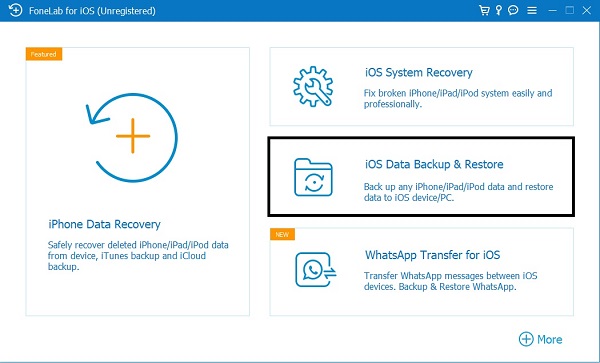600x363 pixels.
Task: Open the shopping cart purchase icon
Action: click(x=484, y=10)
